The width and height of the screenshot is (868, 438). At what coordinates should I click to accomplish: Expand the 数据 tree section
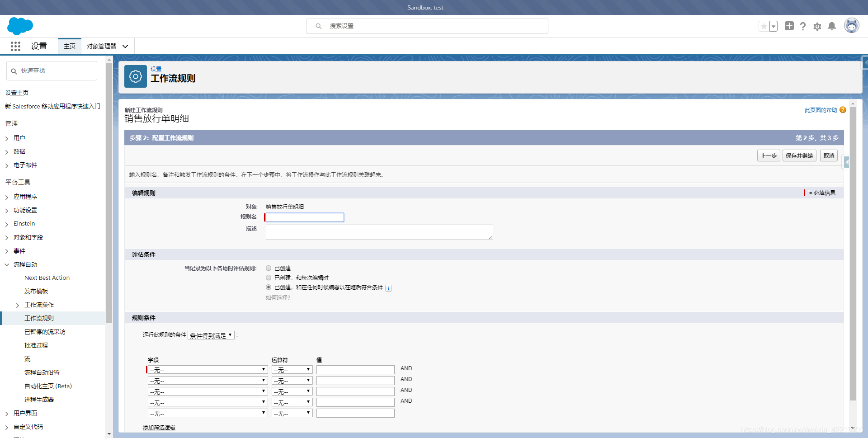(x=7, y=152)
